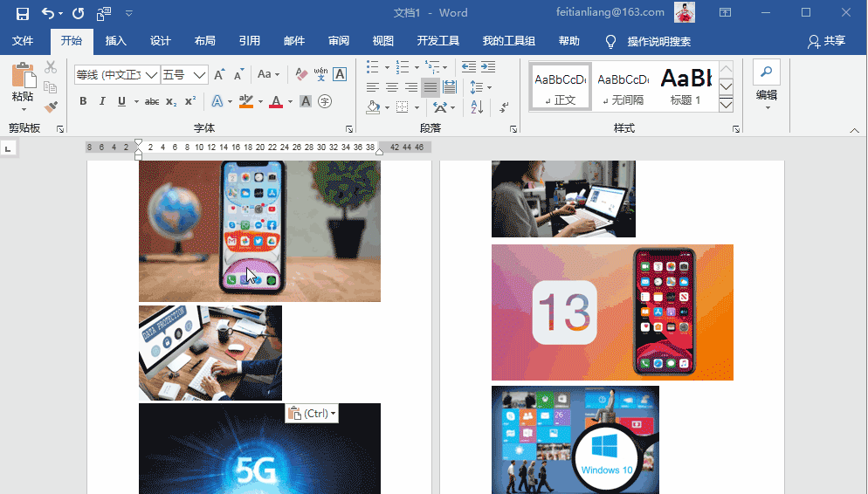Expand the styles gallery with the More arrow
The height and width of the screenshot is (494, 868).
[x=726, y=105]
